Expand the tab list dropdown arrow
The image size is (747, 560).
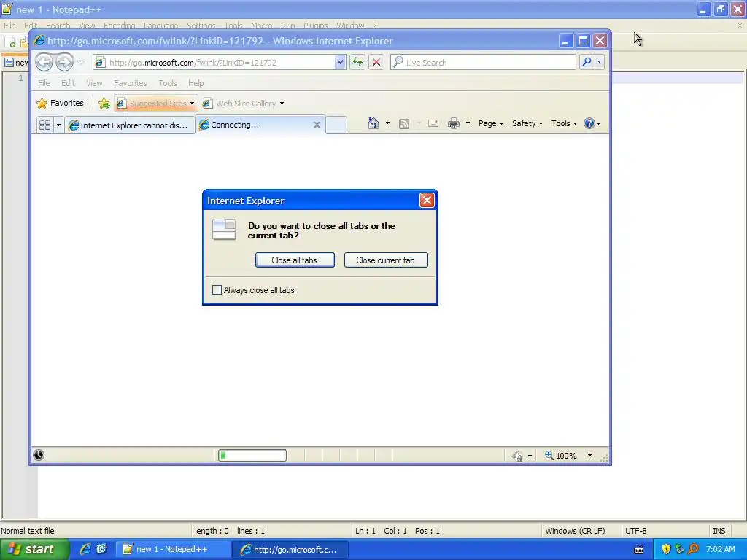point(58,125)
